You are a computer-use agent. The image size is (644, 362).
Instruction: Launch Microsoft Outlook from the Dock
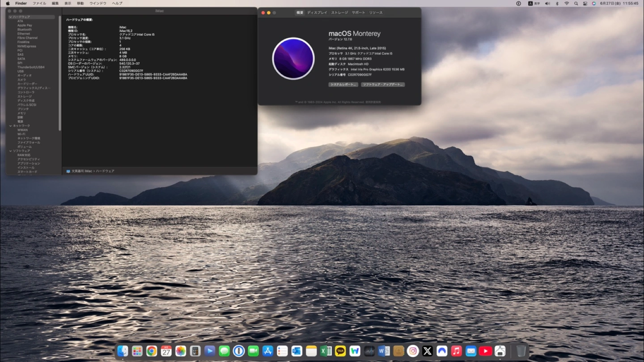point(297,351)
